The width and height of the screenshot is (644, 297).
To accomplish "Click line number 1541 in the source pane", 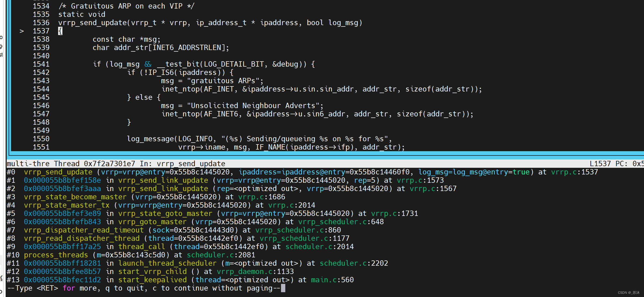I will pyautogui.click(x=41, y=64).
